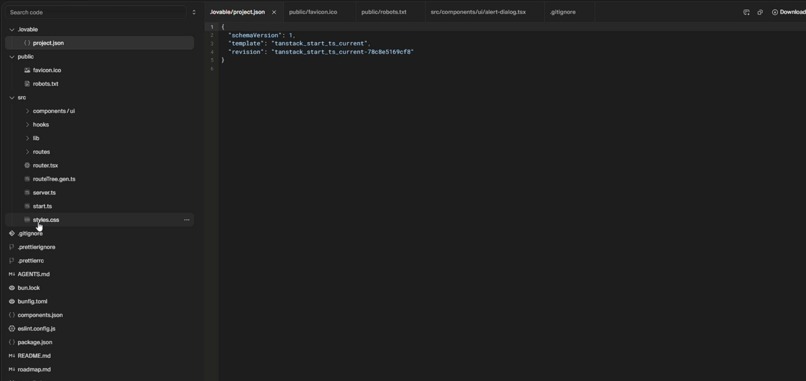Open styles.css in the file tree

[x=46, y=220]
